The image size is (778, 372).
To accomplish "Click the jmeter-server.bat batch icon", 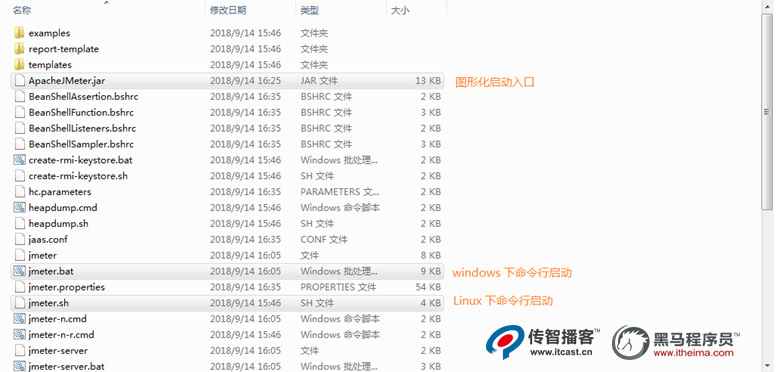I will 19,367.
